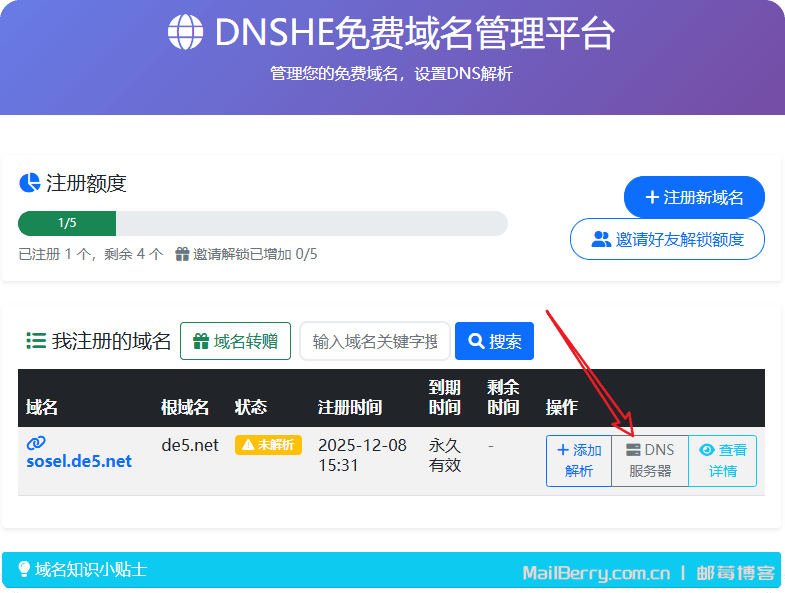Expand the 域名知识小贴士 tips panel
The width and height of the screenshot is (785, 593).
91,570
